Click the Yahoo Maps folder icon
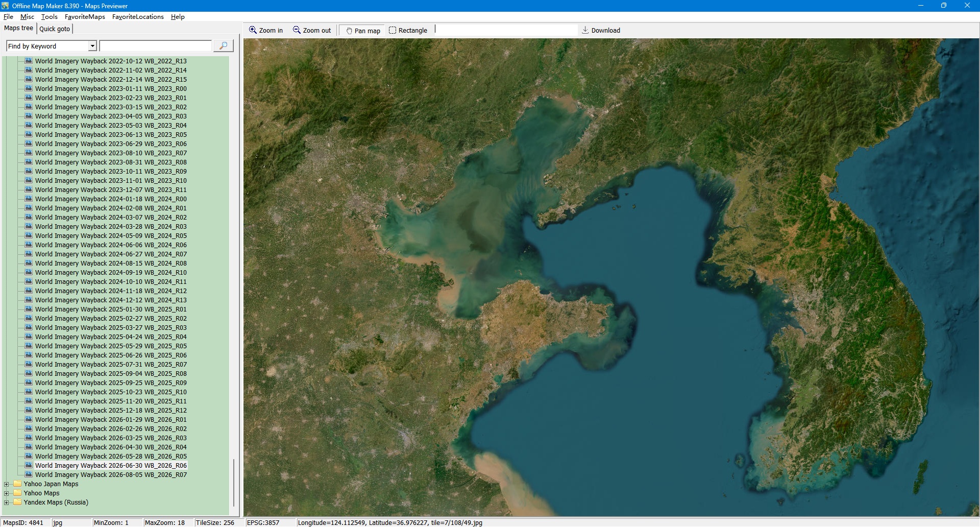Screen dimensions: 980x527 point(17,493)
